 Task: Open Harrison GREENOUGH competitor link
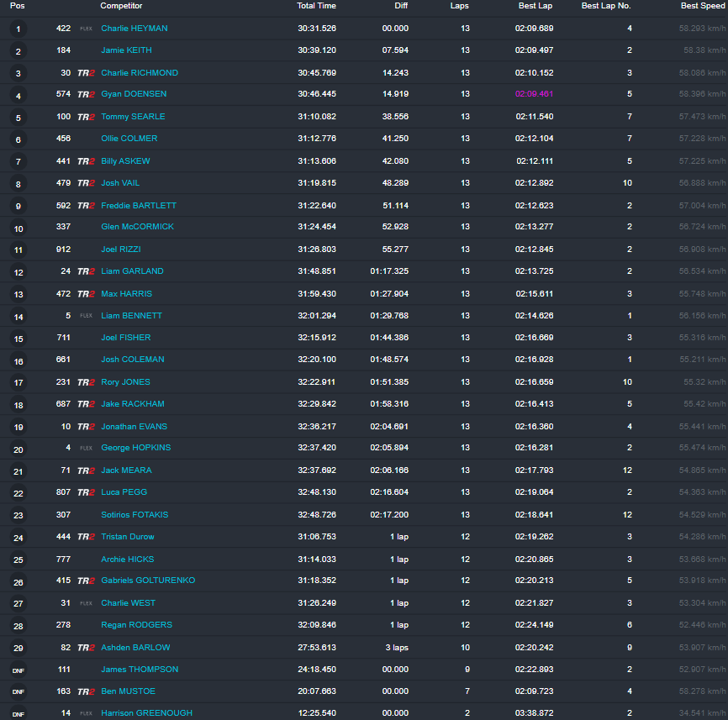click(x=147, y=712)
